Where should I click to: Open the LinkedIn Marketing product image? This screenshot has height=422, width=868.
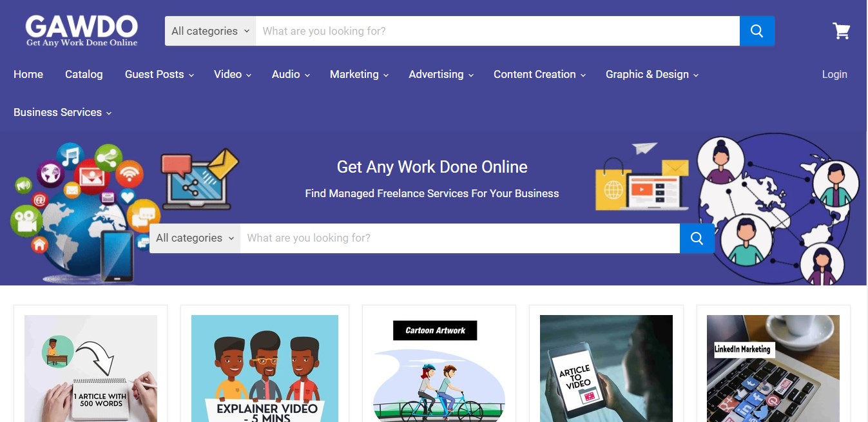[x=773, y=369]
